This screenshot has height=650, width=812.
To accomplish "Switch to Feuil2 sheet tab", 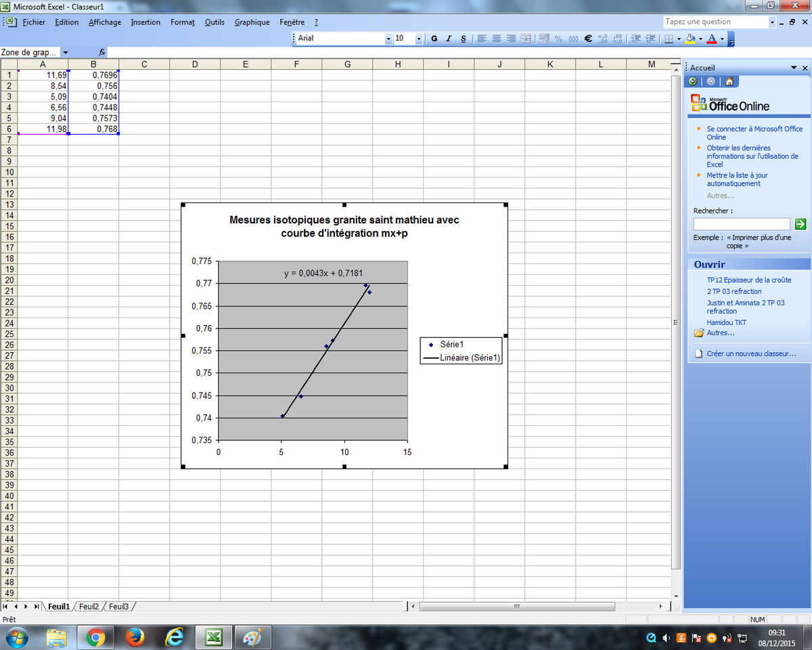I will (89, 607).
